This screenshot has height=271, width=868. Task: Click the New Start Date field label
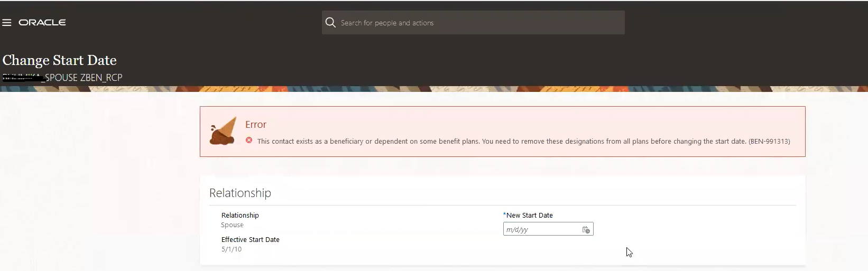[x=529, y=215]
